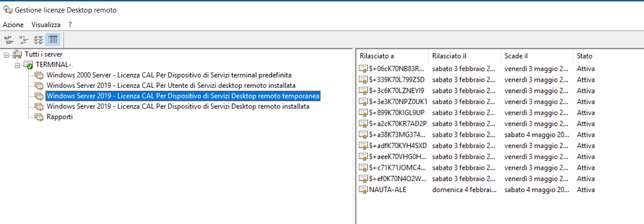The height and width of the screenshot is (224, 644).
Task: Click sabato 4 maggio expiry in NAUTA-ALE row
Action: [537, 189]
